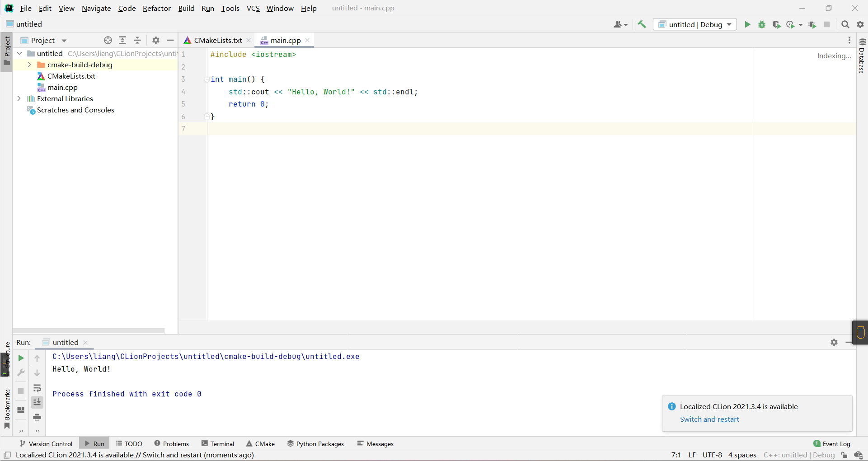Toggle soft-wrap in Run console
The width and height of the screenshot is (868, 461).
tap(37, 388)
